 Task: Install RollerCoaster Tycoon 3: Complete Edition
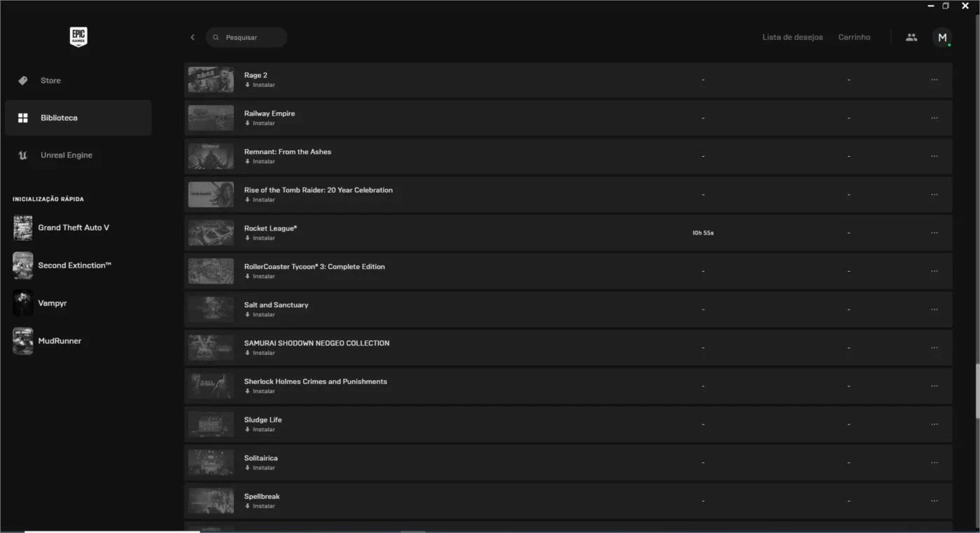(260, 277)
